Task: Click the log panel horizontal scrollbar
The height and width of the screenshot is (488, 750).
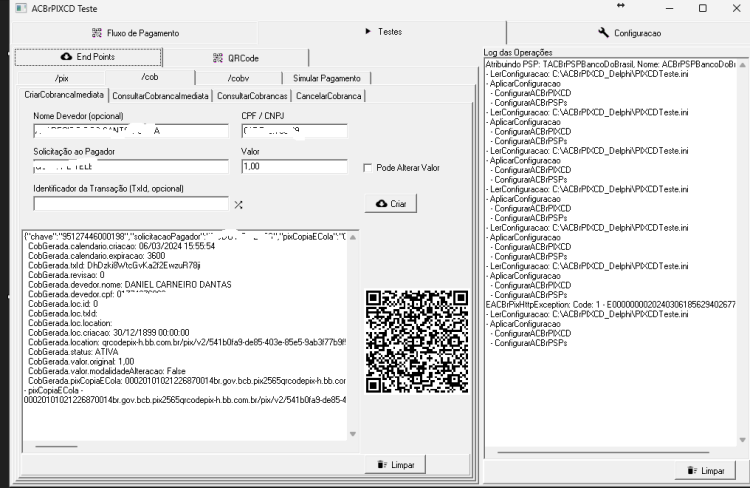Action: point(603,452)
